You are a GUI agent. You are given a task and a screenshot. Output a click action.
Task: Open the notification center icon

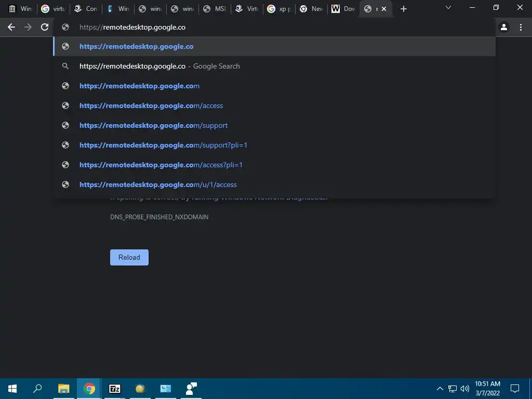[x=515, y=389]
